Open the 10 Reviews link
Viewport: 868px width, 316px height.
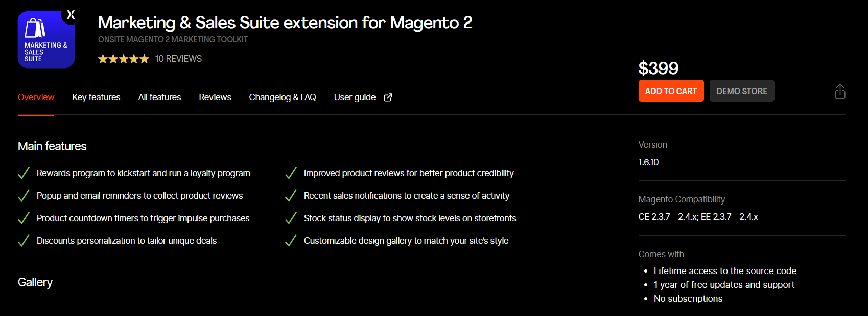pyautogui.click(x=178, y=59)
